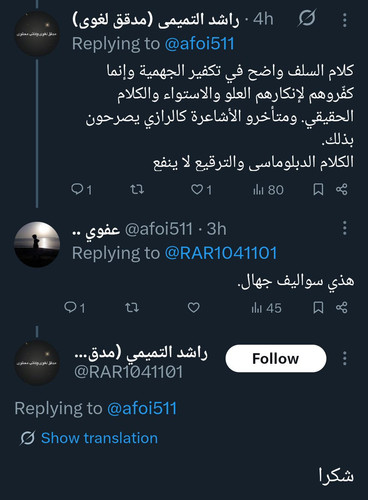Screen dimensions: 368x500
Task: View analytics showing 45 views
Action: point(266,308)
